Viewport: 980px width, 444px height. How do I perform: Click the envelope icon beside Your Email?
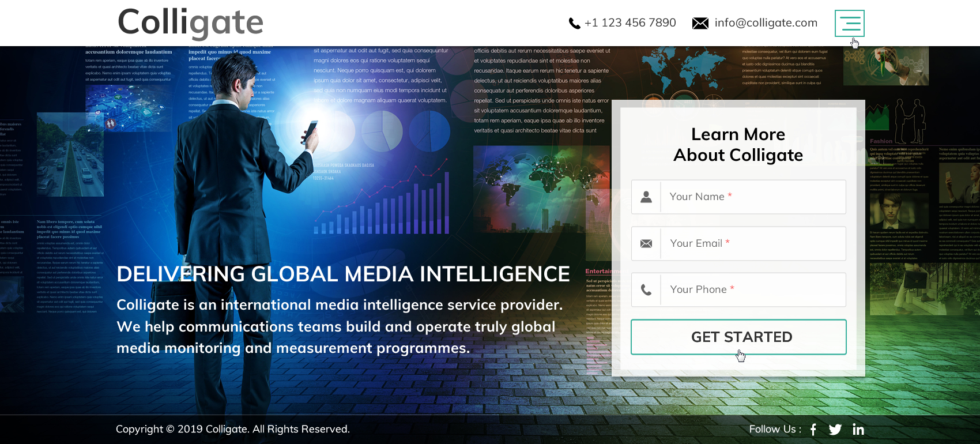tap(646, 243)
